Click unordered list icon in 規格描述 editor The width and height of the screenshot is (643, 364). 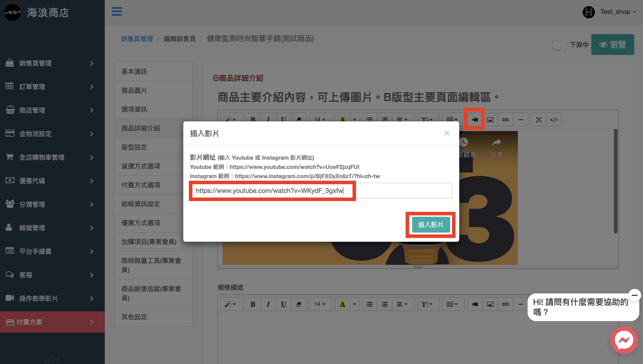(370, 304)
